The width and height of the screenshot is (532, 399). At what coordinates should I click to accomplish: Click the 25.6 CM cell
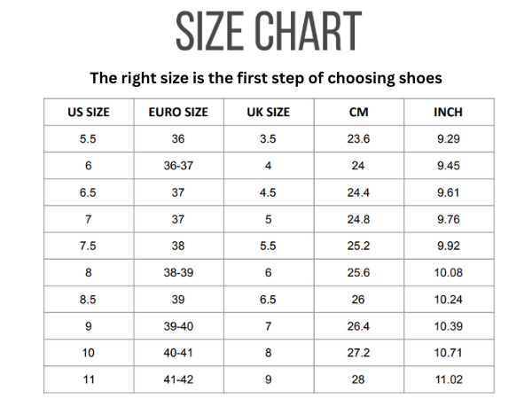(358, 272)
